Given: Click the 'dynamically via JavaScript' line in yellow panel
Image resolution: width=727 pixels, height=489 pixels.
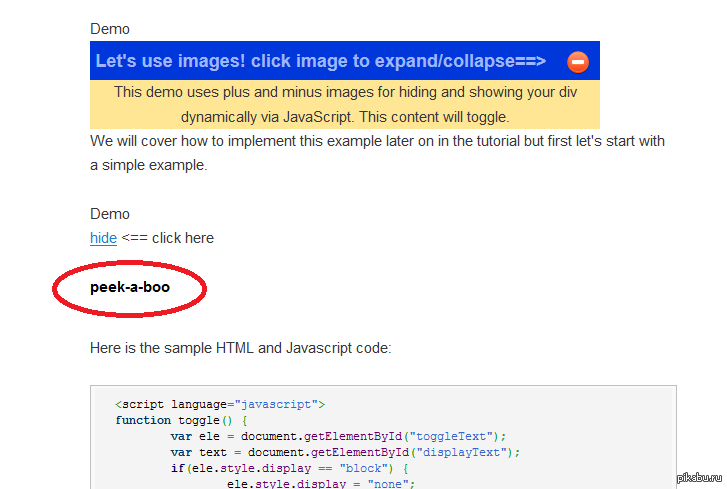Looking at the screenshot, I should click(x=344, y=116).
